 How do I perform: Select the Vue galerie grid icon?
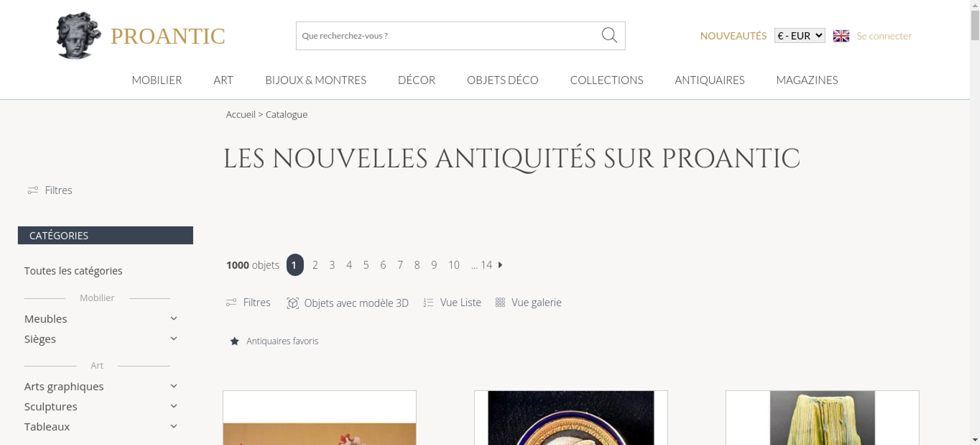pos(500,302)
